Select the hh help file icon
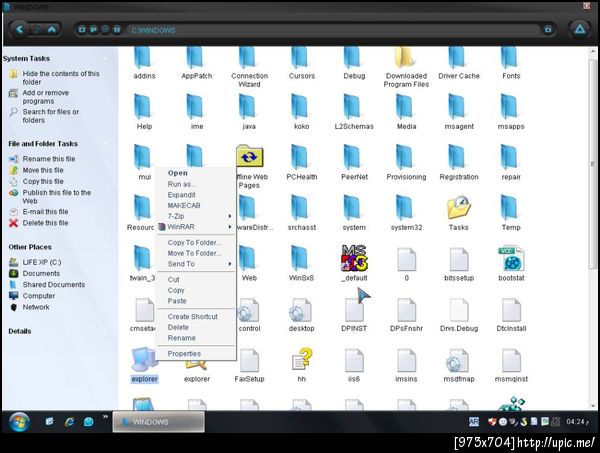This screenshot has width=600, height=453. point(302,364)
